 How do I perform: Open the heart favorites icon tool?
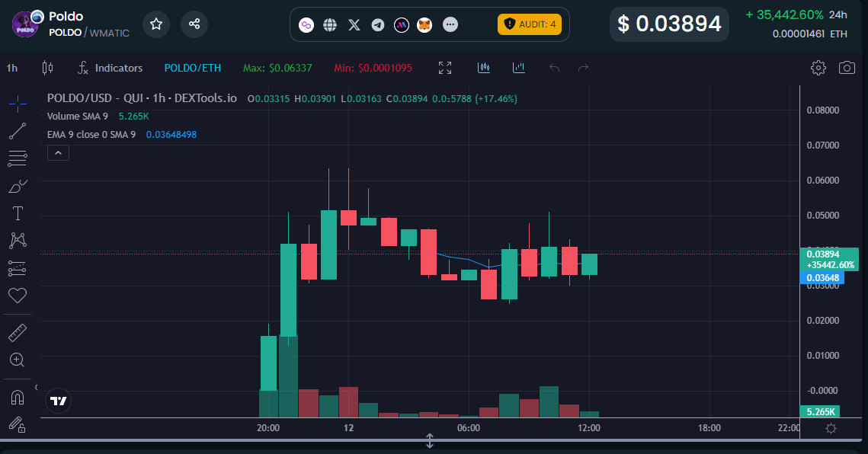18,295
